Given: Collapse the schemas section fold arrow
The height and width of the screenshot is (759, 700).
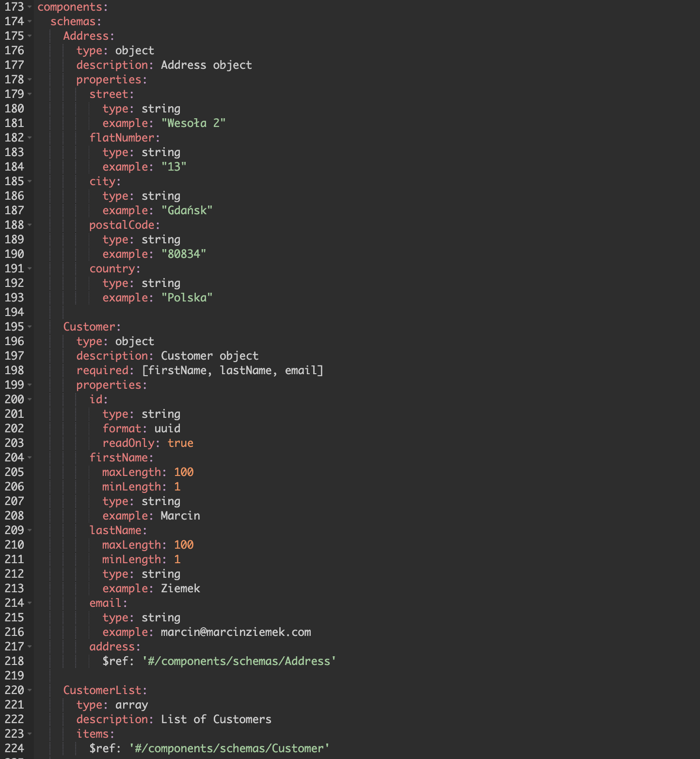Looking at the screenshot, I should pos(30,22).
